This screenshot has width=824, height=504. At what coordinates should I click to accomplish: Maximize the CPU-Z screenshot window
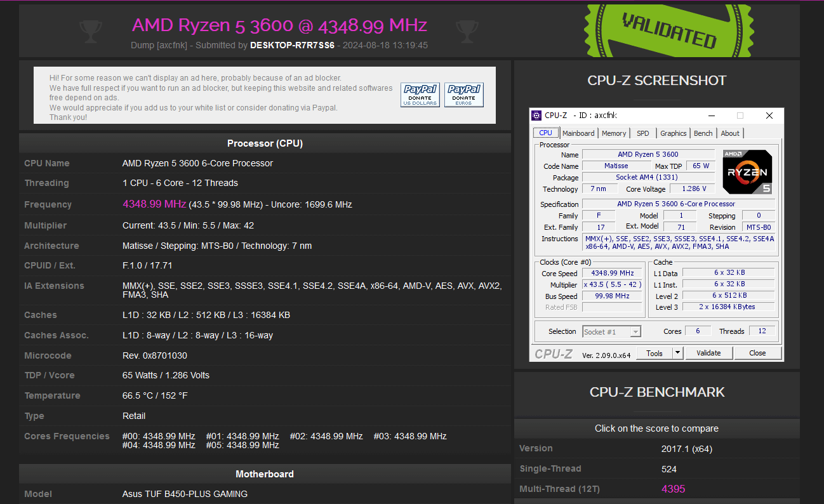740,116
